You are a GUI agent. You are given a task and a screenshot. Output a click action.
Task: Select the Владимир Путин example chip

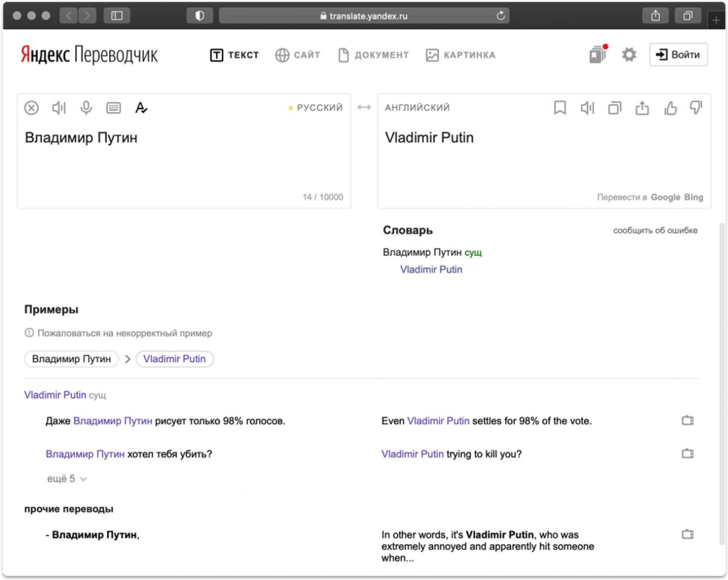click(72, 359)
